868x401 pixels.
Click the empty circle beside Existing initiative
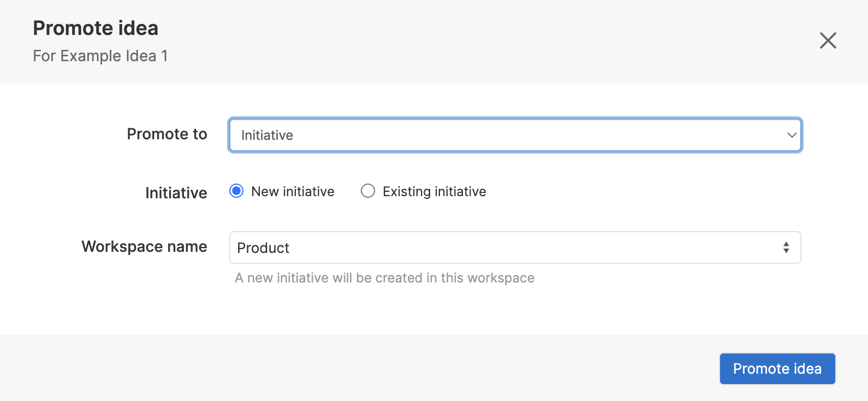point(368,191)
